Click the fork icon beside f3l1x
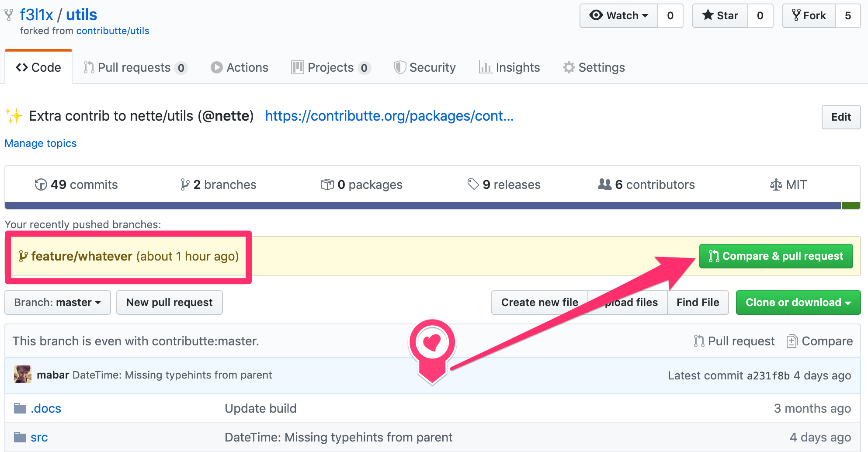This screenshot has width=868, height=452. pyautogui.click(x=9, y=15)
